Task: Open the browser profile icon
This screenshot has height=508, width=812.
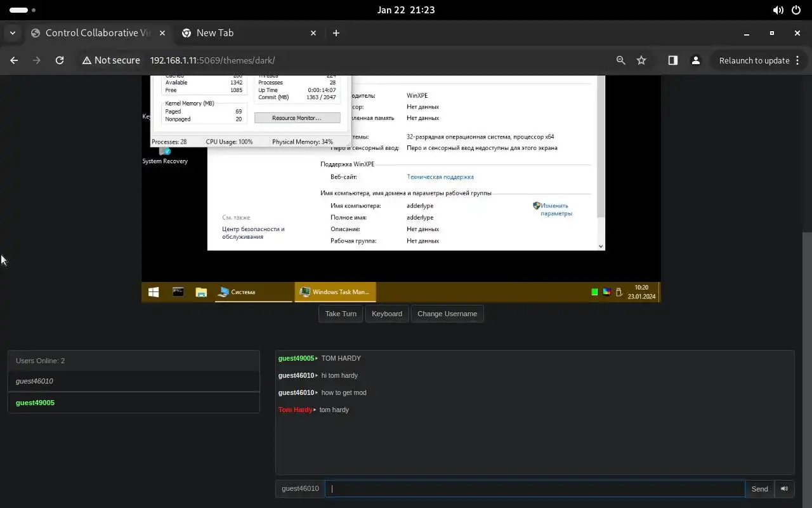Action: click(x=696, y=60)
